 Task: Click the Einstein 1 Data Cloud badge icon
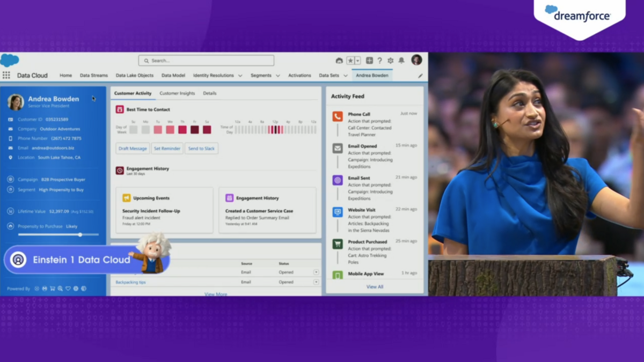(x=18, y=260)
